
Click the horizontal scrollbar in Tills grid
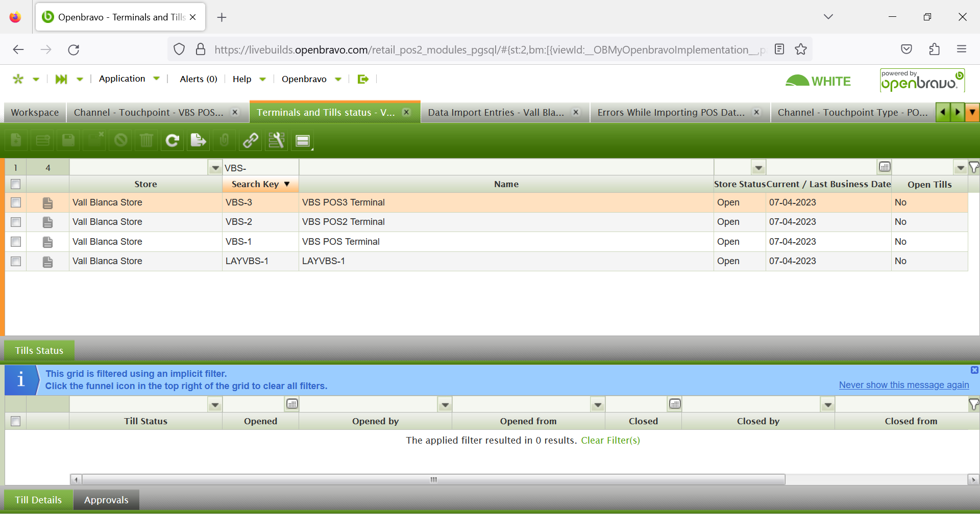point(433,480)
